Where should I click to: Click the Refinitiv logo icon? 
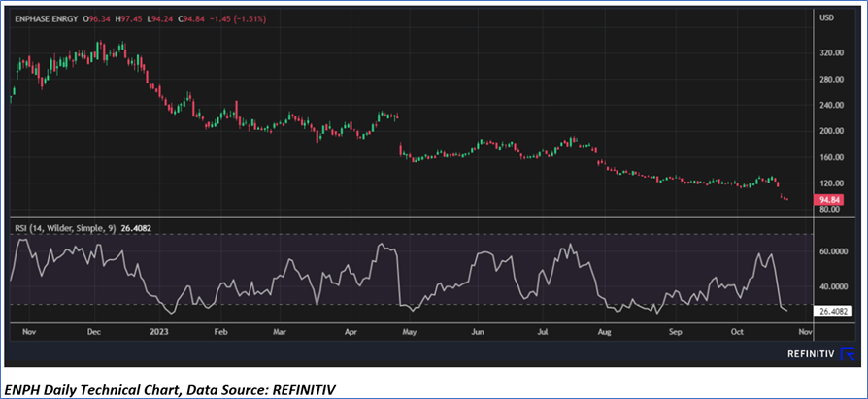tap(849, 354)
